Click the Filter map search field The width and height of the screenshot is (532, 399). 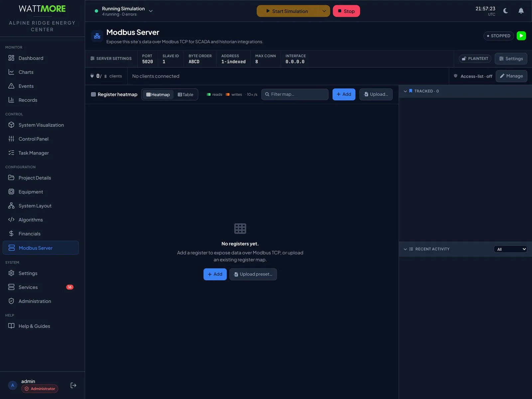tap(295, 94)
